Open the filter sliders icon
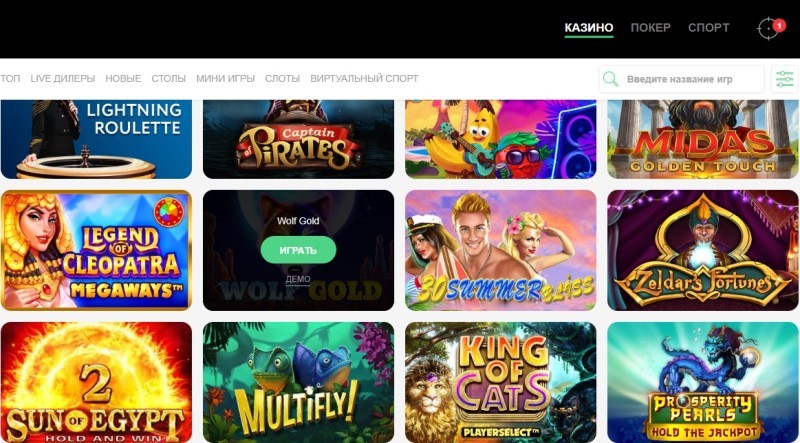This screenshot has width=800, height=443. (x=785, y=79)
